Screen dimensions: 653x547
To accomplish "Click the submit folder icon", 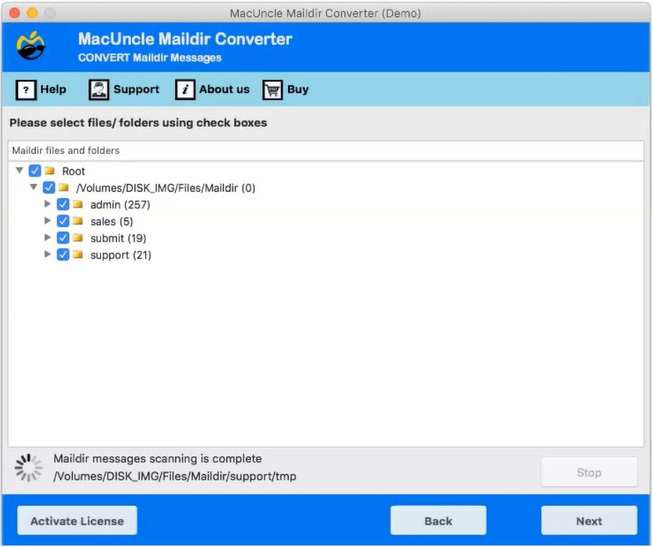I will click(x=78, y=238).
